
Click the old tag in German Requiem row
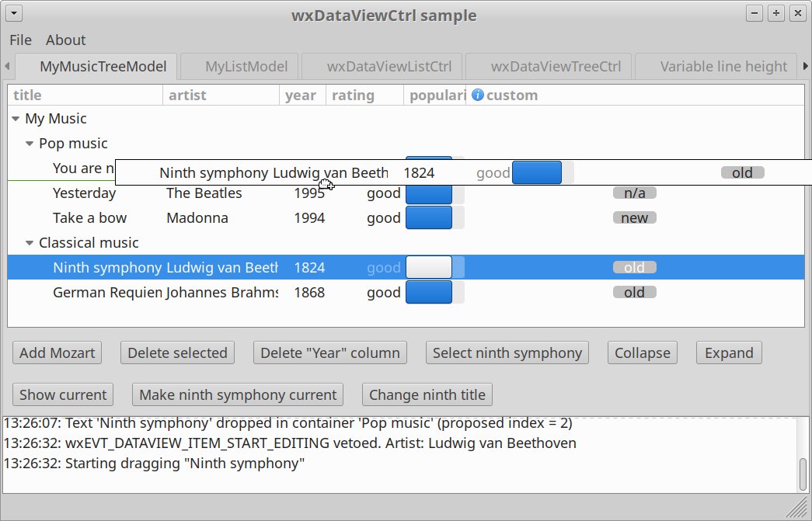pyautogui.click(x=634, y=292)
